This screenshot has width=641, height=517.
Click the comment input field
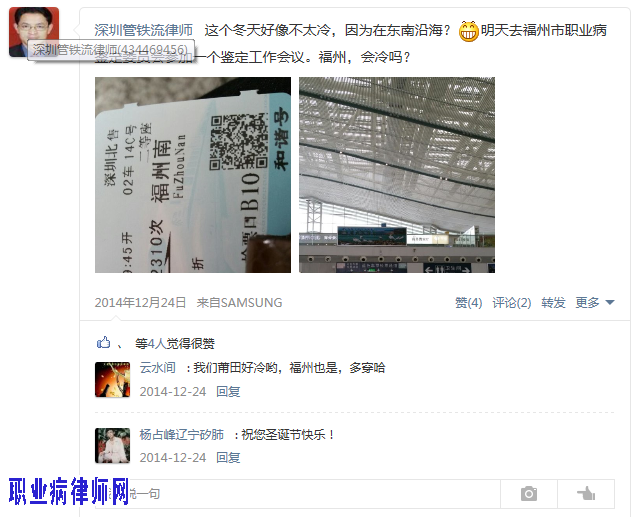pyautogui.click(x=298, y=494)
